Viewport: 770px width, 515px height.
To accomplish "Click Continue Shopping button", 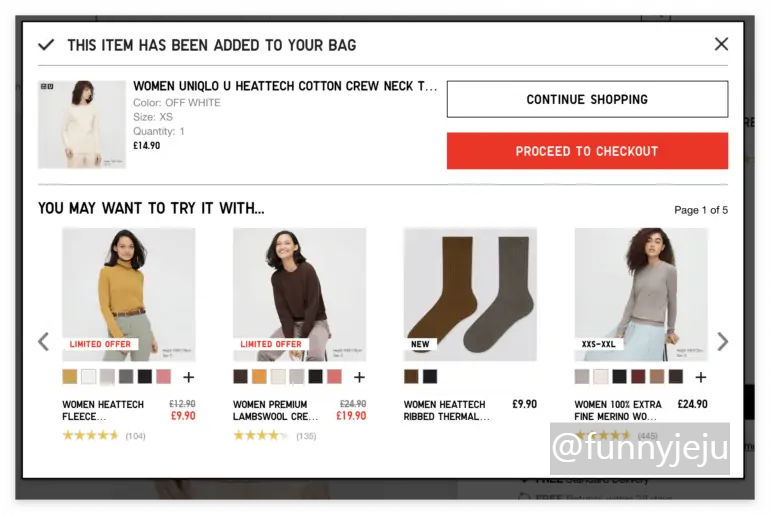I will [587, 99].
